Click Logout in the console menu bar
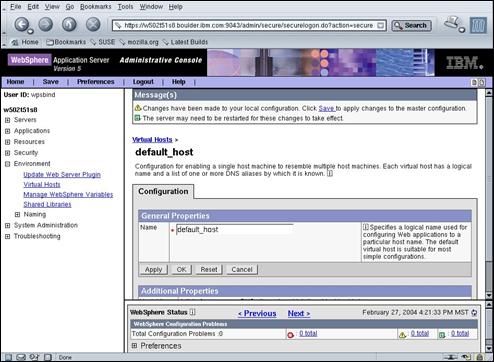This screenshot has width=494, height=362. click(x=143, y=82)
